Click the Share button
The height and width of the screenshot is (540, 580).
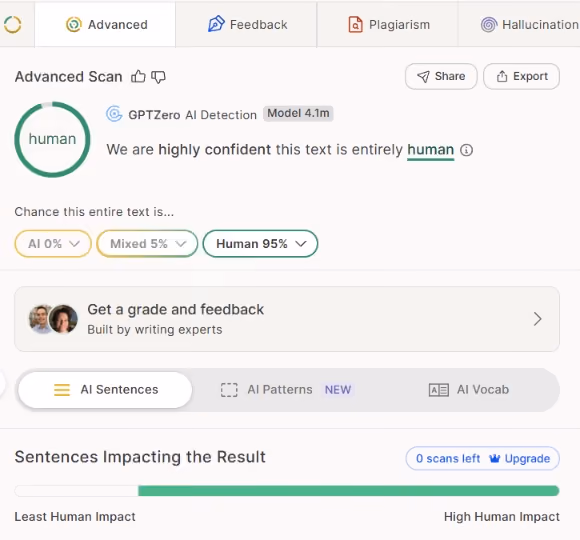(441, 77)
